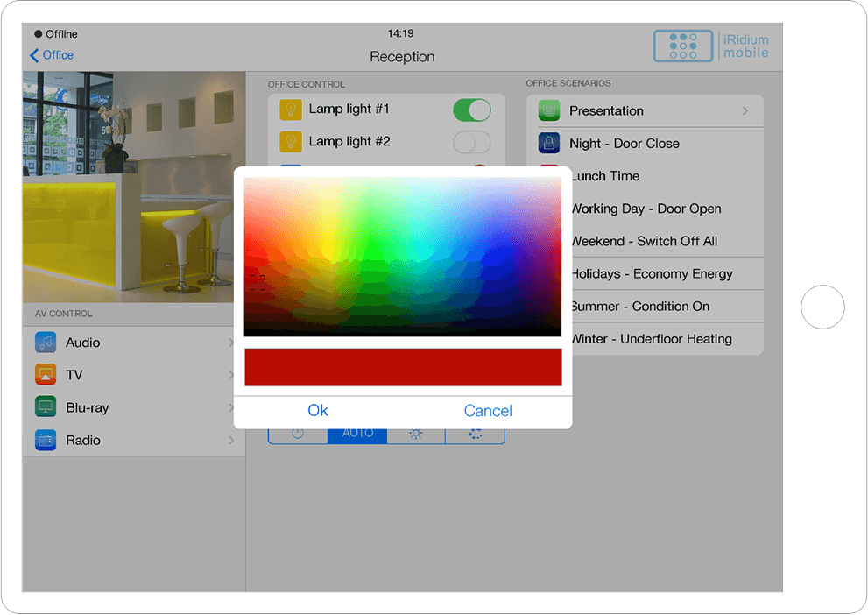
Task: Enable the Lamp light #2 switch
Action: coord(471,142)
